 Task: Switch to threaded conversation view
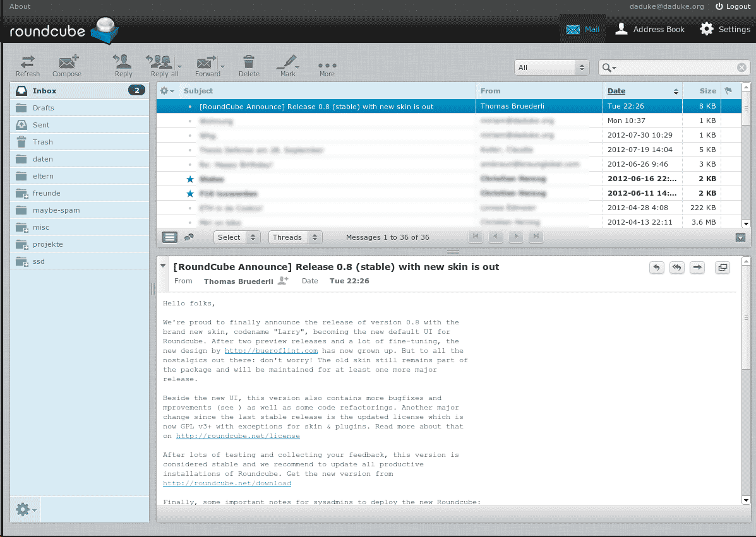(x=189, y=237)
